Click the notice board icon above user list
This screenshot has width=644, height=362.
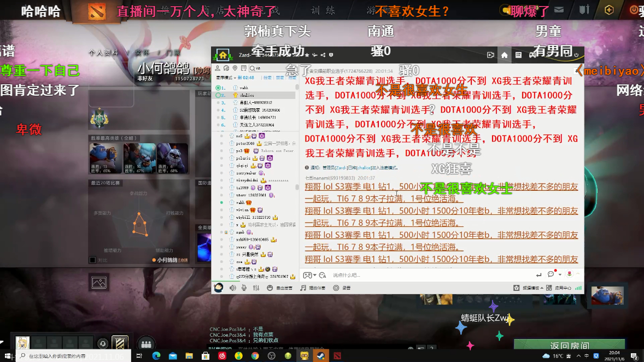coord(244,68)
